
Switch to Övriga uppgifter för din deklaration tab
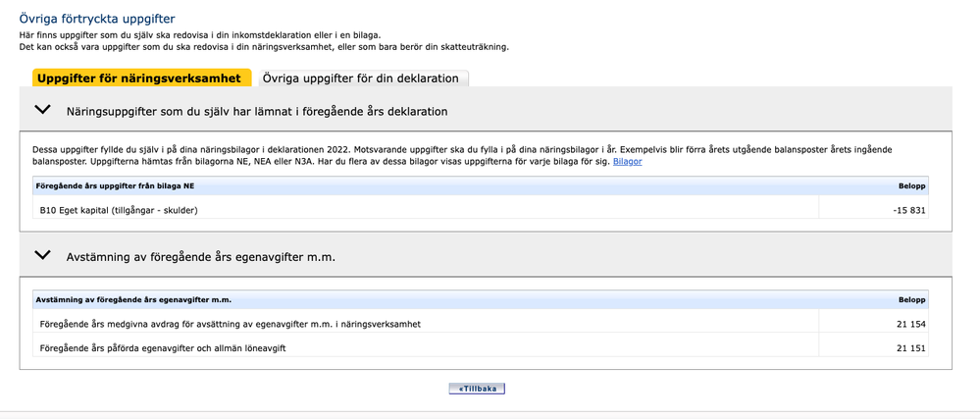(360, 79)
